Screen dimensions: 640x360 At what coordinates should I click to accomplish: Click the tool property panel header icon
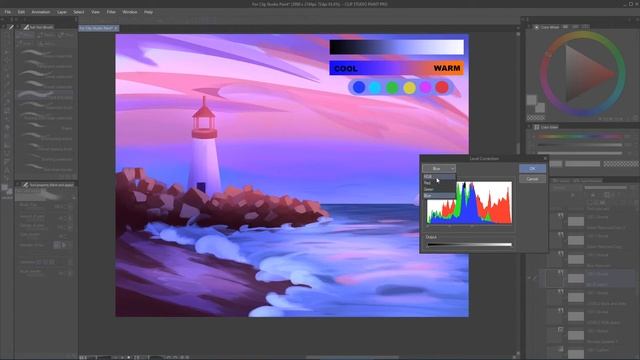pos(25,185)
